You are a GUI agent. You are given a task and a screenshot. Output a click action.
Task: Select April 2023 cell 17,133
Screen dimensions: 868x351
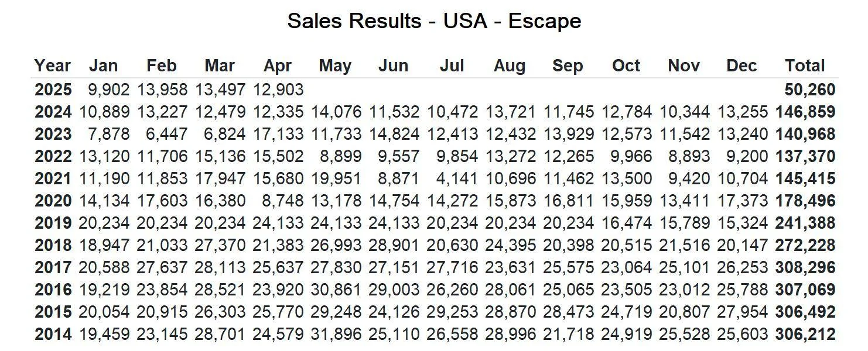pos(278,134)
